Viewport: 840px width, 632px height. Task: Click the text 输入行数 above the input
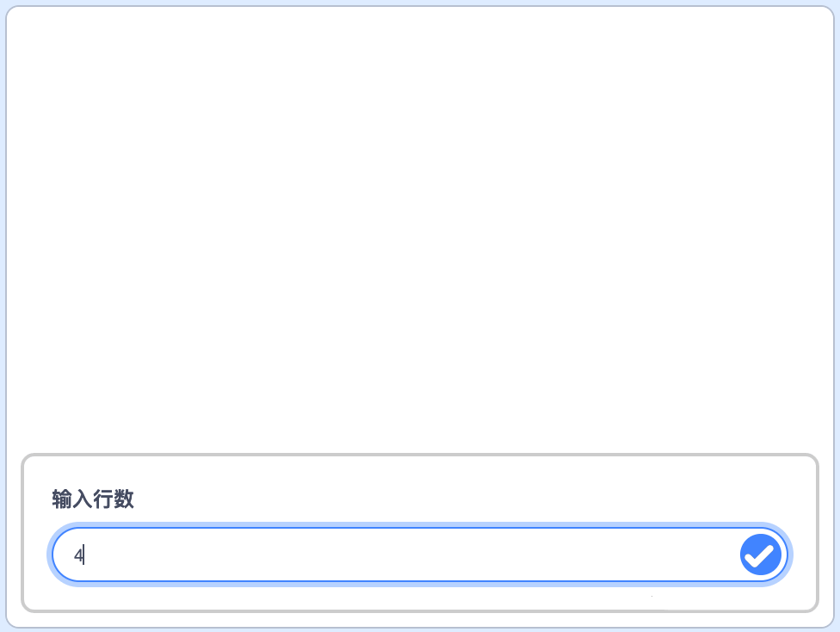pyautogui.click(x=93, y=499)
